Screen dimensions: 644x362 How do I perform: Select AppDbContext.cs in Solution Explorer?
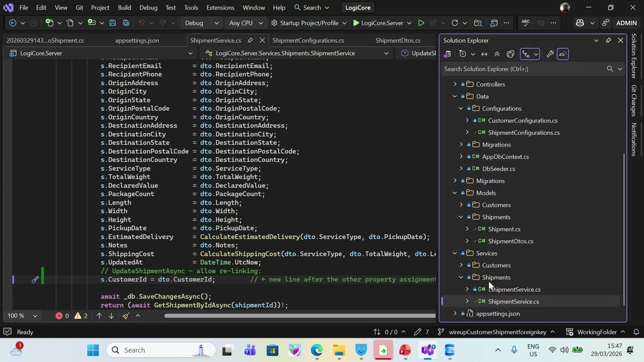click(505, 157)
